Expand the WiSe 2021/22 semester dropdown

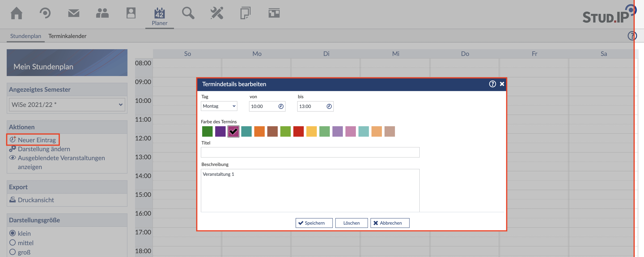tap(67, 105)
